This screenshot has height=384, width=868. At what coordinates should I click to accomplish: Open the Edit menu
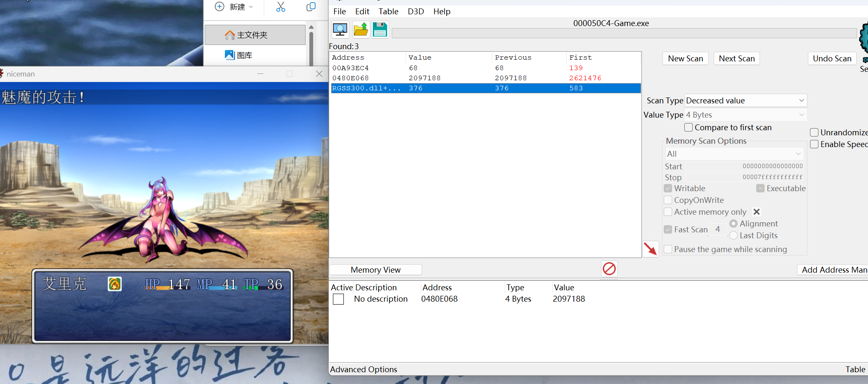click(x=362, y=11)
